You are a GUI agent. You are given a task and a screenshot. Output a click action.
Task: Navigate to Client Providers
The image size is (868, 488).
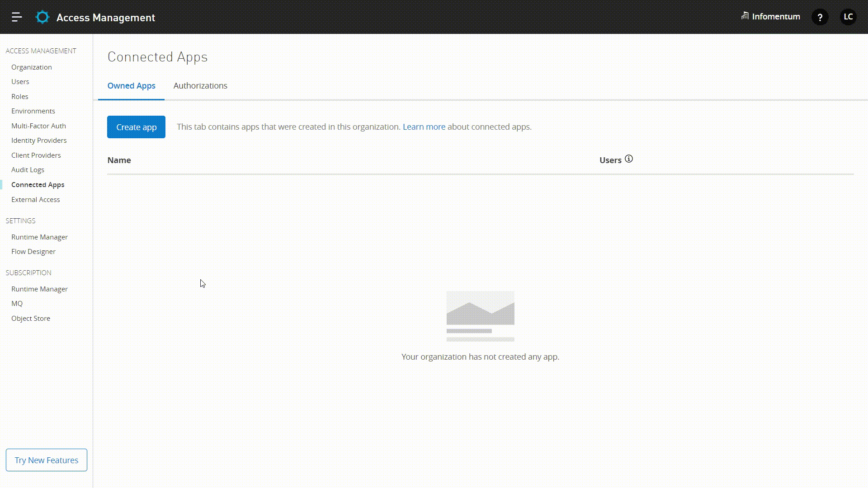click(x=36, y=155)
